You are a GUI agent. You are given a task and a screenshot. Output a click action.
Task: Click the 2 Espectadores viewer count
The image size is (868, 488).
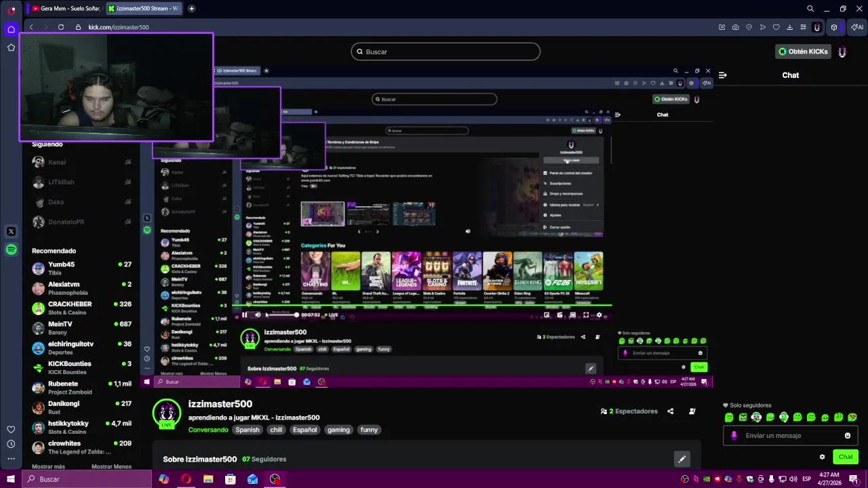629,411
